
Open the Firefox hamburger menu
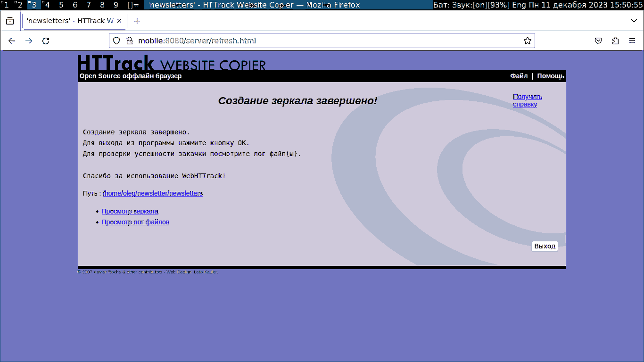pyautogui.click(x=632, y=41)
